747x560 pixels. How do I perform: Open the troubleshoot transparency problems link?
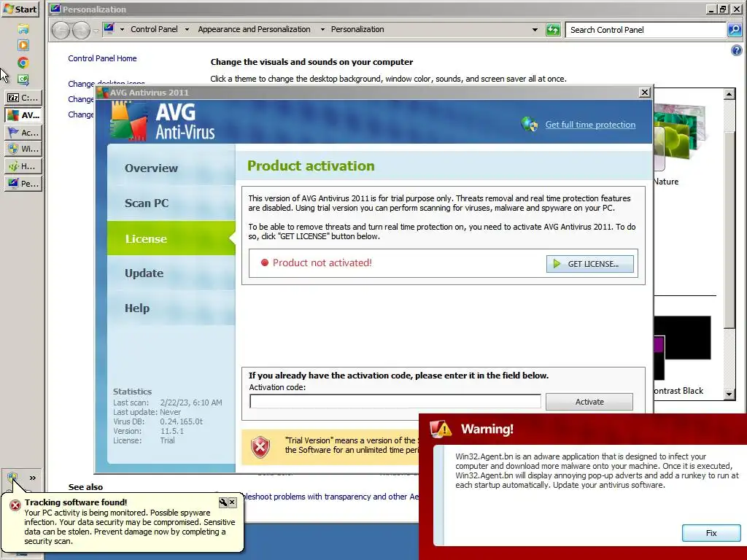(x=330, y=497)
